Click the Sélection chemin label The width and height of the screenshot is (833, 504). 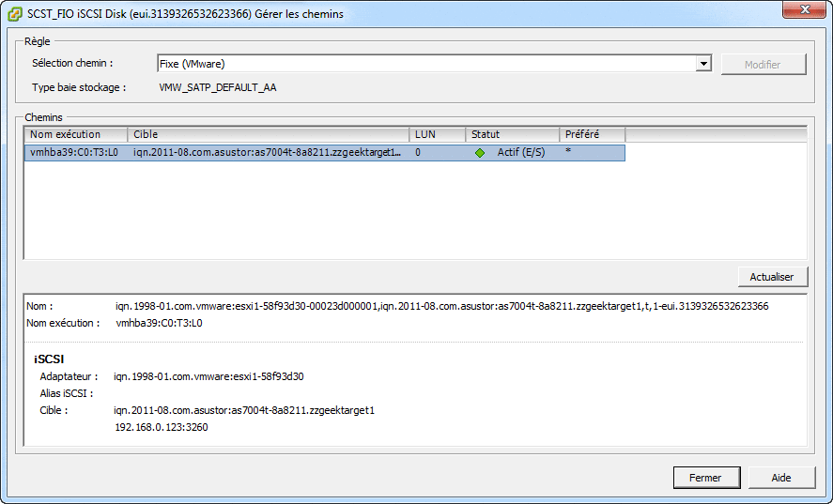(72, 63)
